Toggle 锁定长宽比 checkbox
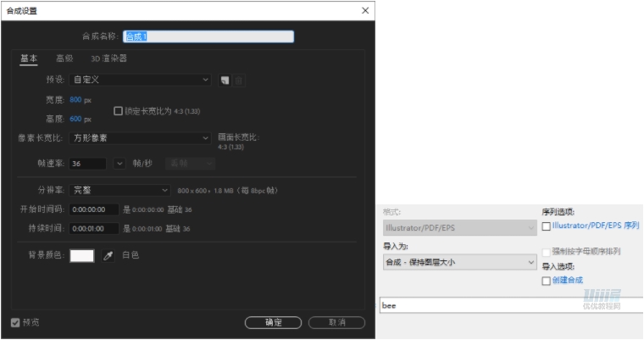Image resolution: width=644 pixels, height=340 pixels. (x=119, y=111)
